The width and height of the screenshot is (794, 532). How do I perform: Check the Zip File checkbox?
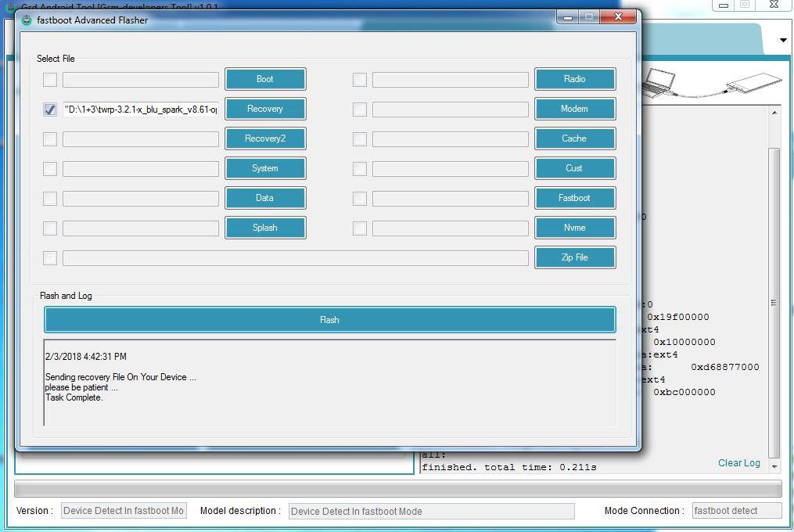coord(50,258)
